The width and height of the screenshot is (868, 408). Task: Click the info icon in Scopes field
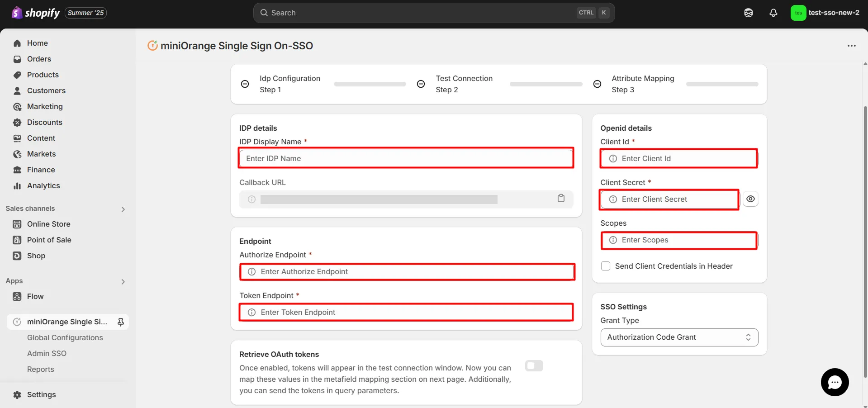[x=613, y=240]
